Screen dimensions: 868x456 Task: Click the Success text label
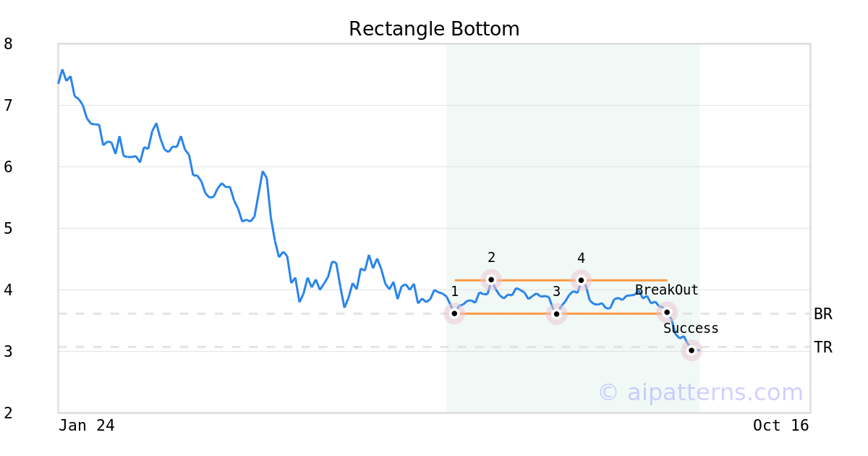tap(692, 329)
